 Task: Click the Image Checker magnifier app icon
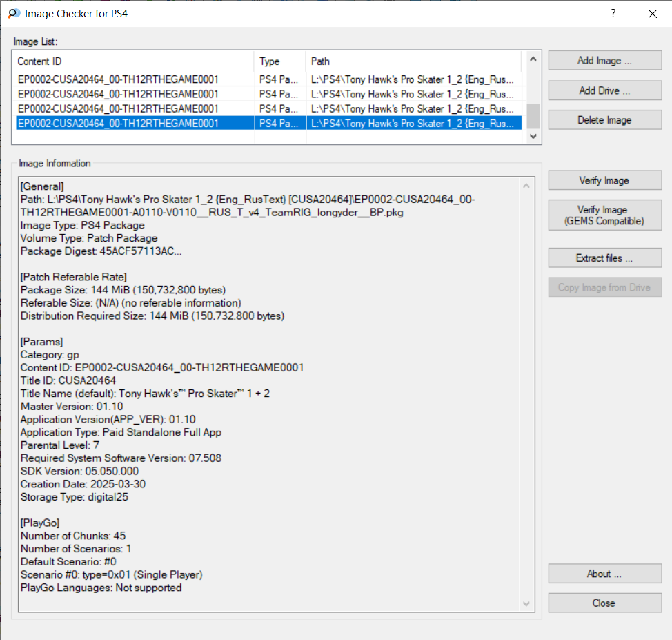click(x=14, y=14)
